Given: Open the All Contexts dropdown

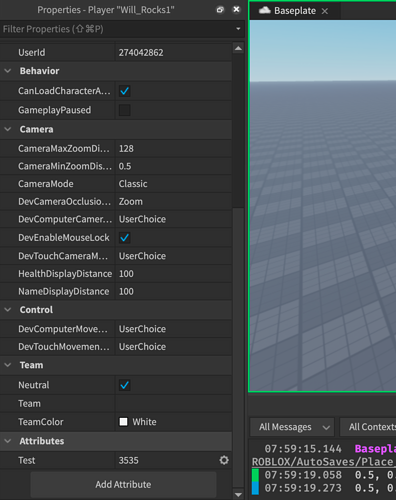Looking at the screenshot, I should pos(368,427).
